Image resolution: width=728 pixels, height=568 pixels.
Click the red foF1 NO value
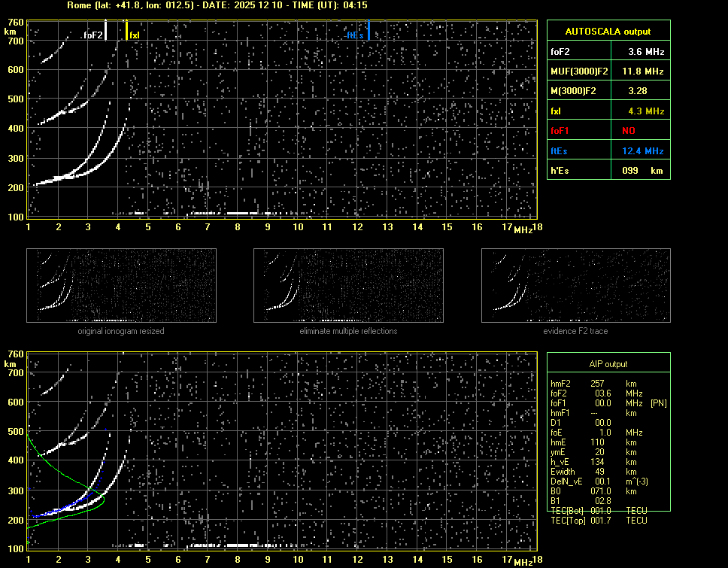[x=629, y=130]
